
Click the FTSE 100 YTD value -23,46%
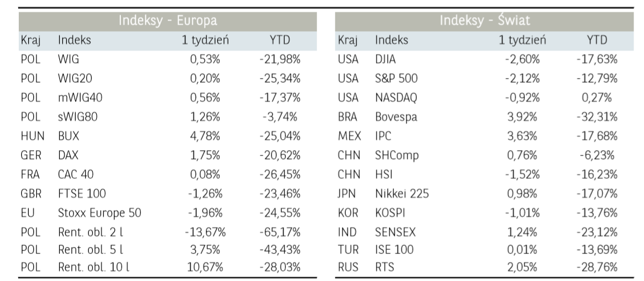(x=279, y=192)
